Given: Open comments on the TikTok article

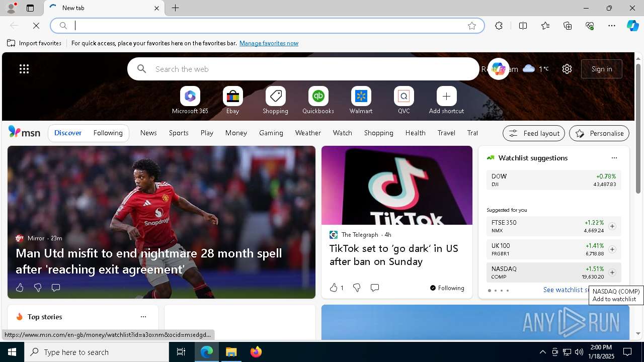Looking at the screenshot, I should point(375,288).
